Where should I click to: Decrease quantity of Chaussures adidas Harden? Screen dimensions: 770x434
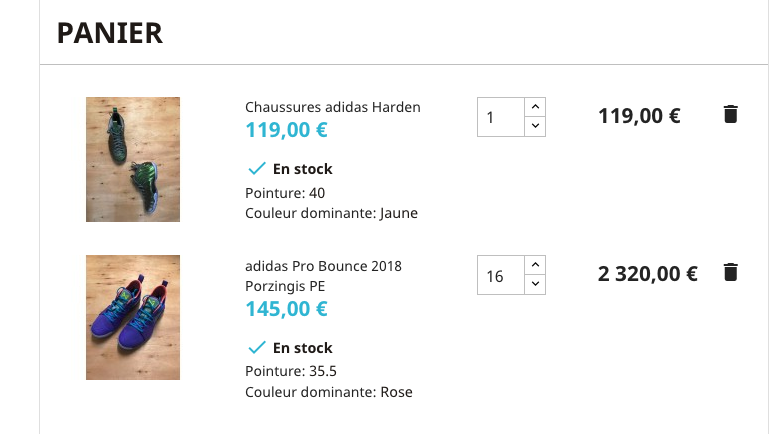click(535, 126)
